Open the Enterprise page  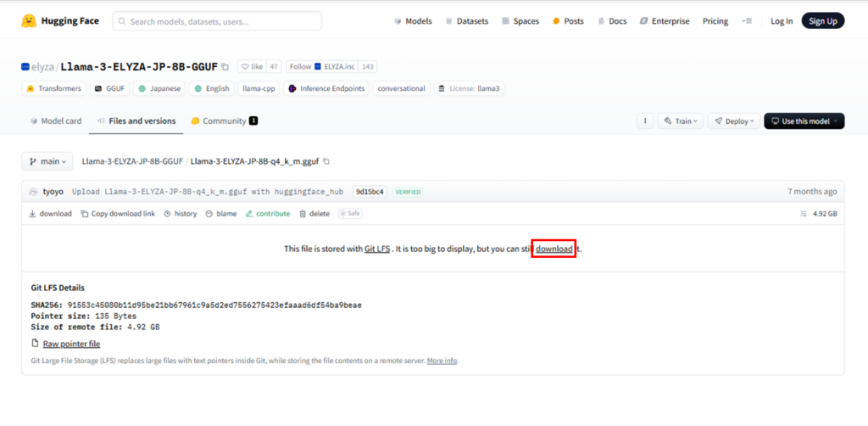click(x=665, y=21)
